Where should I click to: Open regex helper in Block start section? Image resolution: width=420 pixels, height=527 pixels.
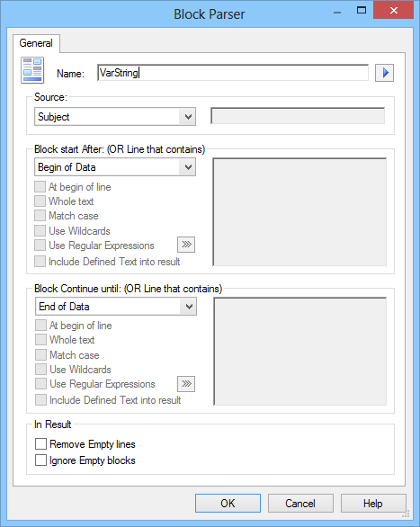[x=186, y=245]
